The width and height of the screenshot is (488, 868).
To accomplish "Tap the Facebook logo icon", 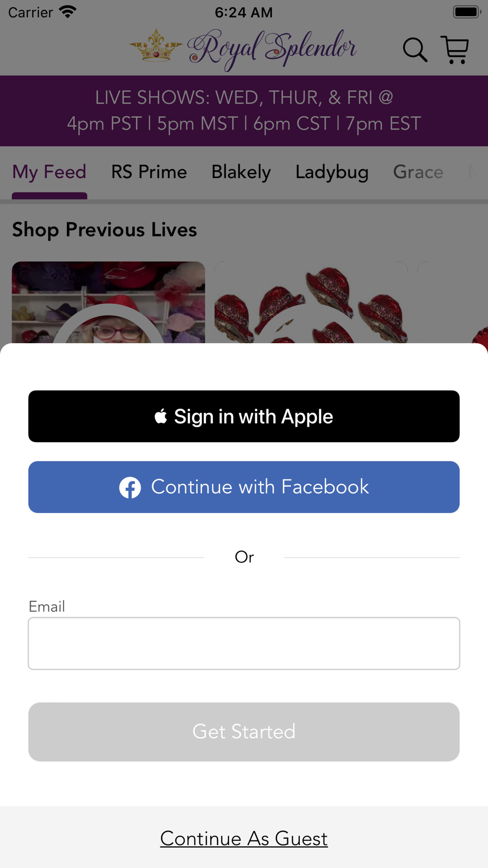I will tap(130, 487).
